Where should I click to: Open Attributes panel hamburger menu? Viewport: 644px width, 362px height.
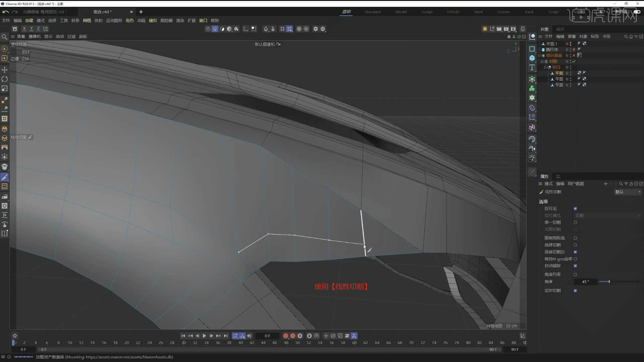(540, 184)
